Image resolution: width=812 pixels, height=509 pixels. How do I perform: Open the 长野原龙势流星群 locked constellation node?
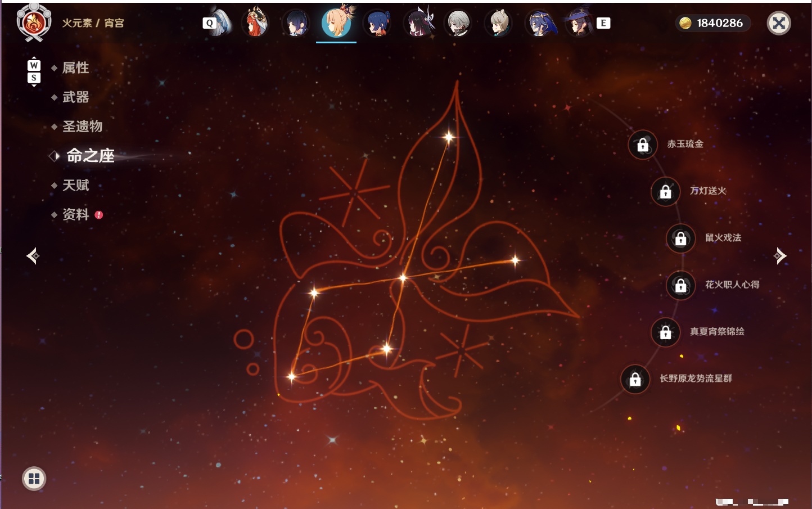pyautogui.click(x=635, y=379)
